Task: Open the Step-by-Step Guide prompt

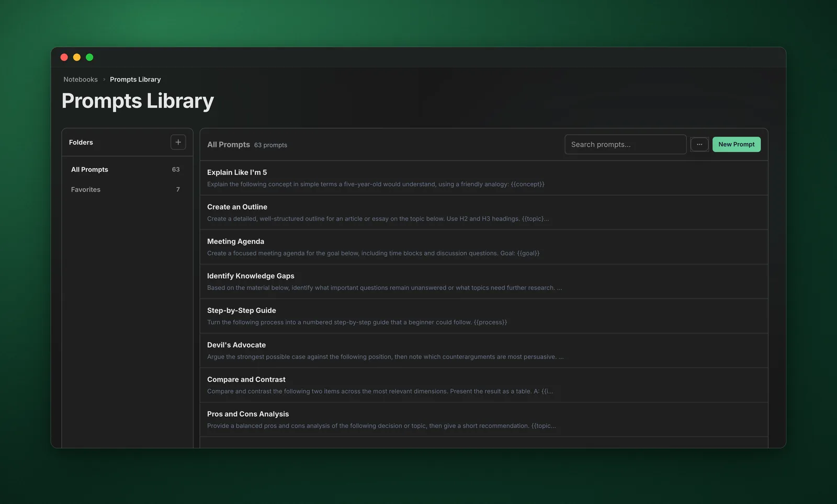Action: (484, 316)
